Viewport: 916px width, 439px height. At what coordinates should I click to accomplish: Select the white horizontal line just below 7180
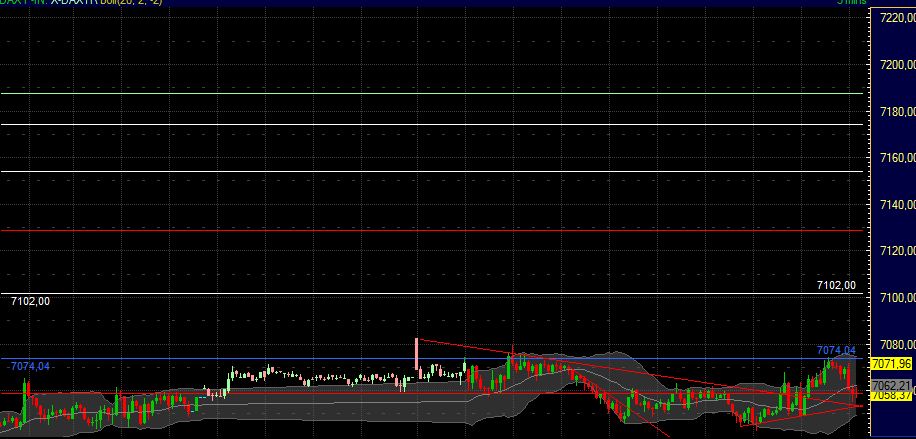pos(432,125)
